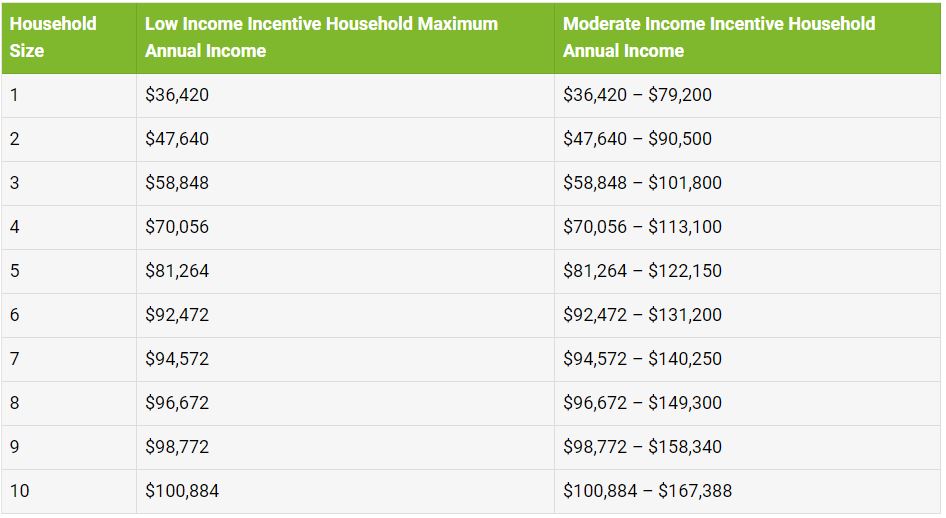Viewport: 946px width, 518px height.
Task: Select the $100,884 – $167,388 cell
Action: click(x=647, y=491)
